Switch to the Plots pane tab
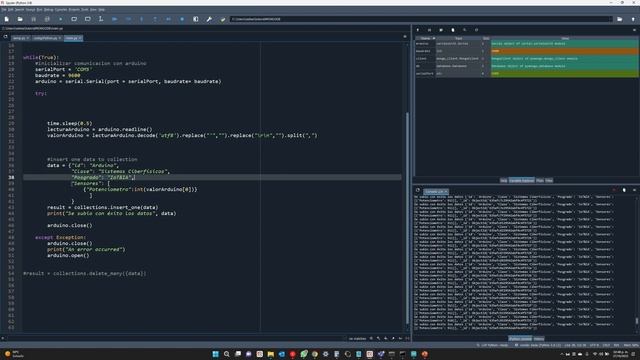The height and width of the screenshot is (360, 640). coord(540,180)
